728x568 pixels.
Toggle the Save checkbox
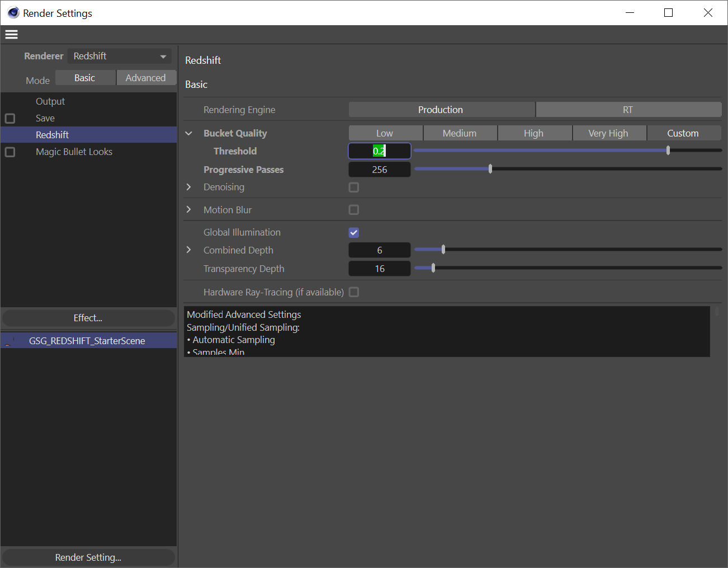click(10, 119)
